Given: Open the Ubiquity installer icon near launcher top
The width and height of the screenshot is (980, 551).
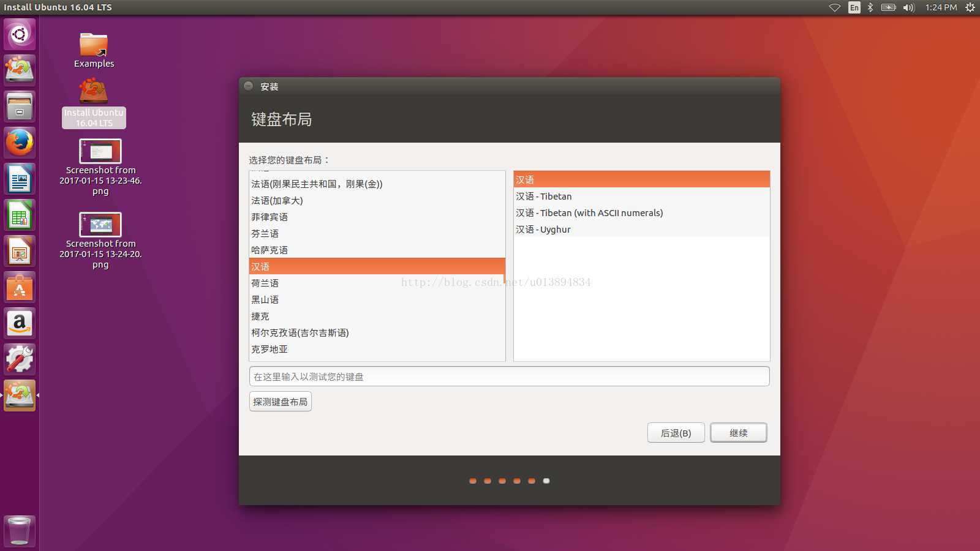Looking at the screenshot, I should click(x=20, y=70).
